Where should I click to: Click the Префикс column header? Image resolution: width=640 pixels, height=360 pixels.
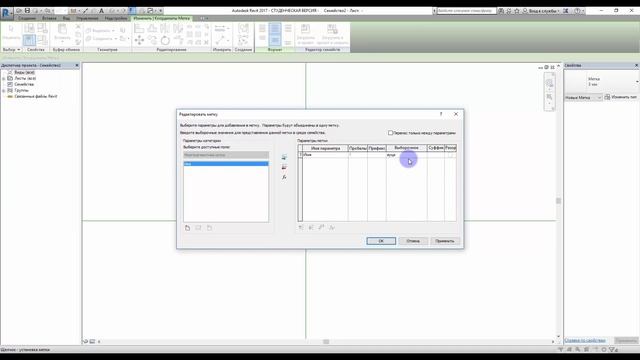coord(377,148)
